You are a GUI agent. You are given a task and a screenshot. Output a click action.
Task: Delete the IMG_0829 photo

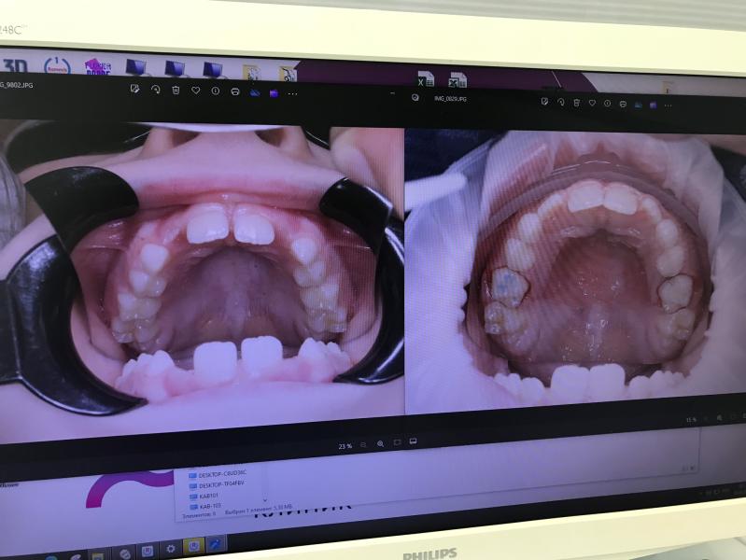coord(576,103)
